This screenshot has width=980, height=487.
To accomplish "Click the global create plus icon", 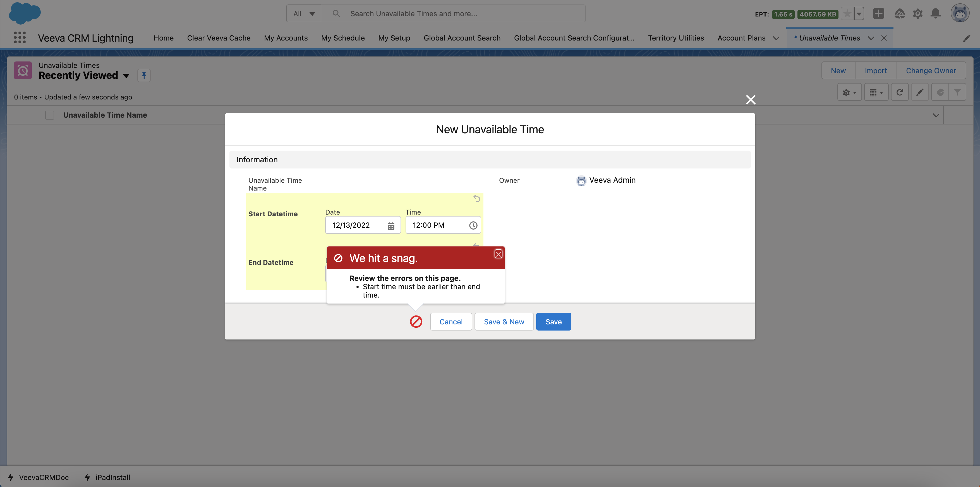I will (878, 14).
